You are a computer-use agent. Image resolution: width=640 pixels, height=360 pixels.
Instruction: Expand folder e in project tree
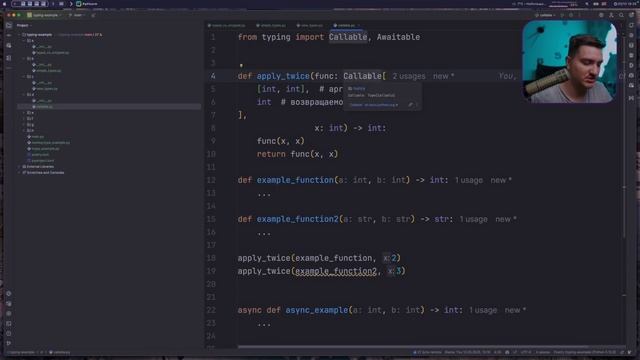click(x=24, y=113)
